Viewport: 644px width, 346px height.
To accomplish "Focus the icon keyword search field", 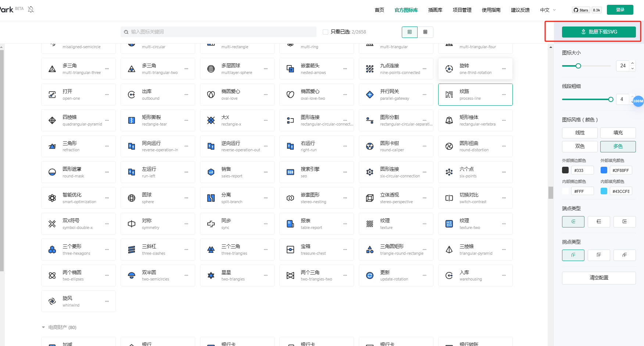I will point(218,32).
